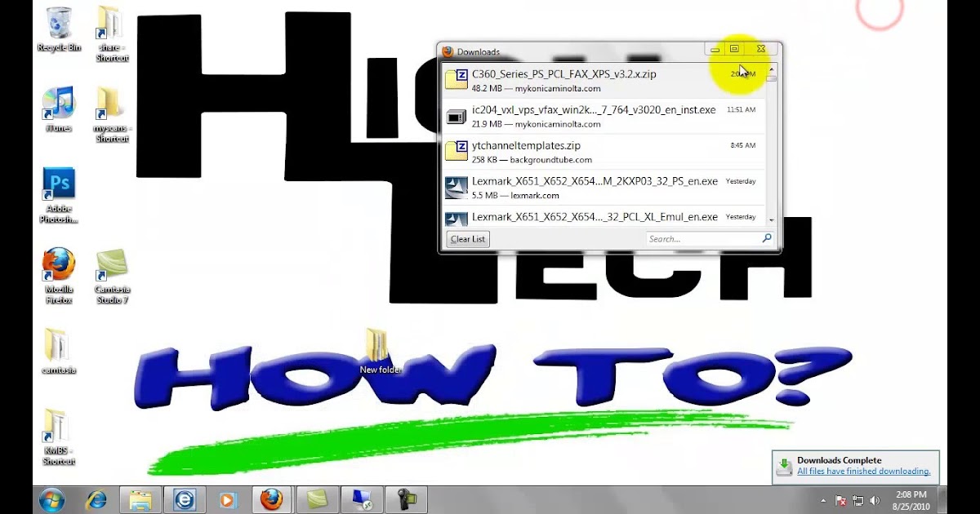Open Camtasia Studio from the taskbar
Screen dimensions: 980x514
pyautogui.click(x=316, y=499)
